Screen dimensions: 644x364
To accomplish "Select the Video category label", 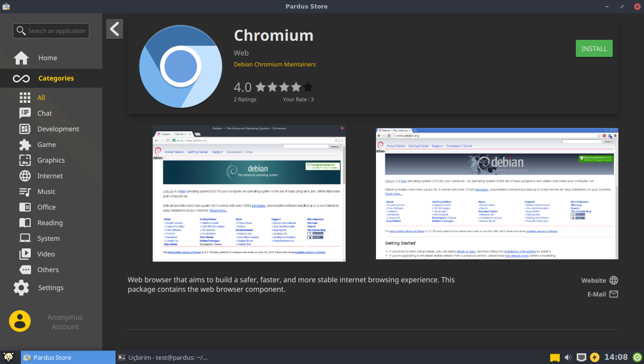I will tap(46, 254).
